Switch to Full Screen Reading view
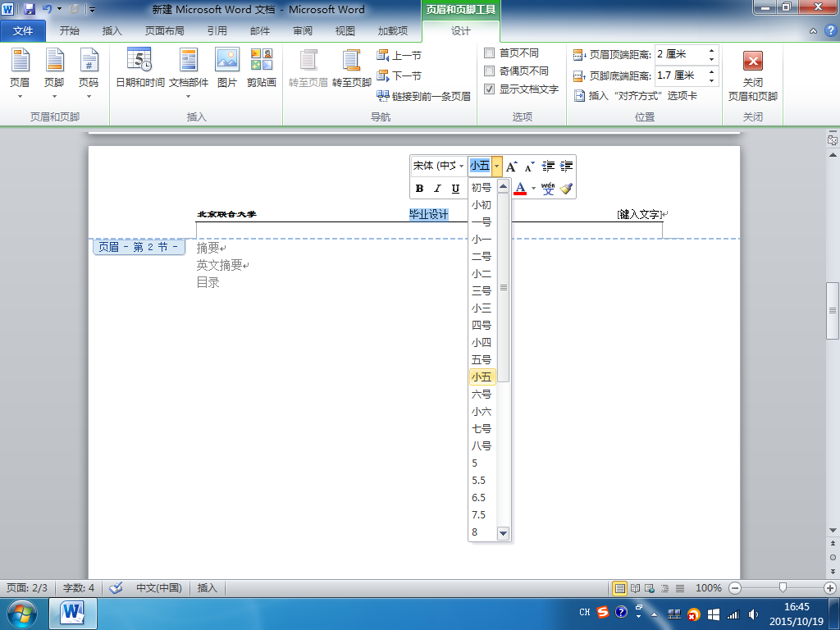Image resolution: width=840 pixels, height=630 pixels. click(x=636, y=588)
